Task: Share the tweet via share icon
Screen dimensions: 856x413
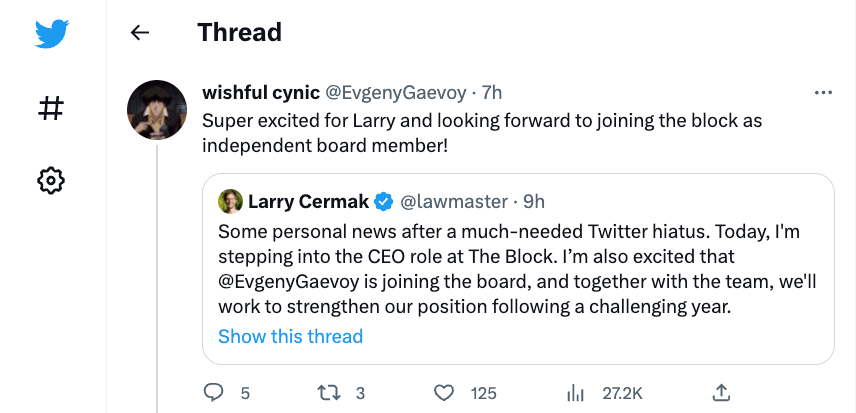Action: click(719, 392)
